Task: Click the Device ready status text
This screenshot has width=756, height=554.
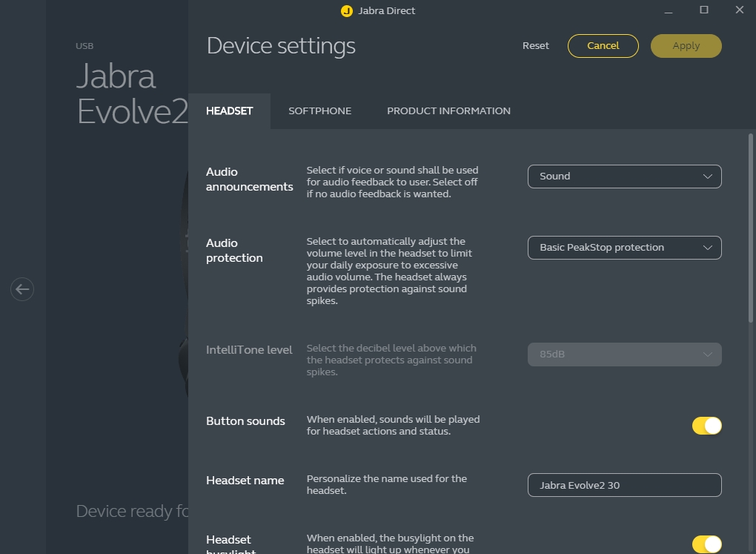Action: 132,511
